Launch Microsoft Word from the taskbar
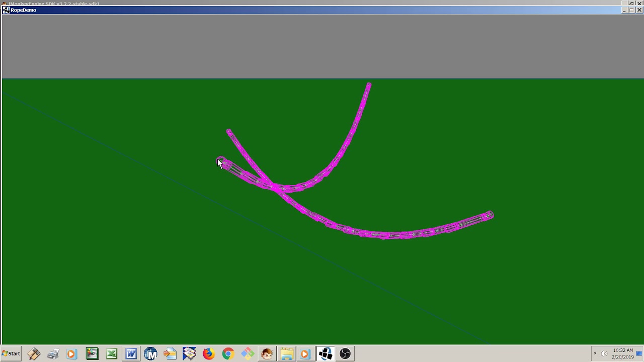Viewport: 644px width, 362px height. [131, 354]
